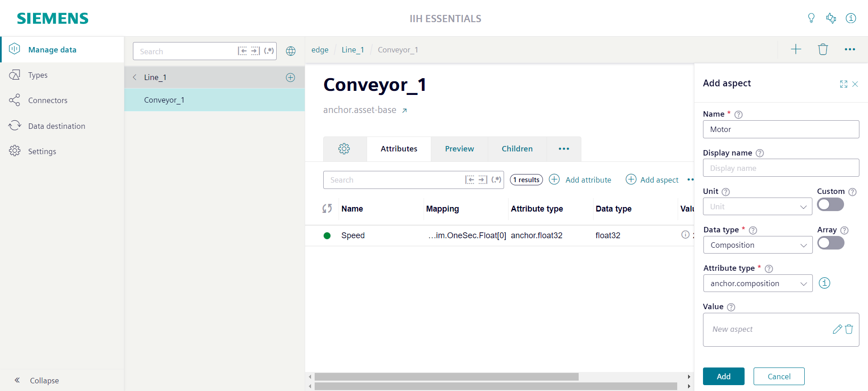Switch to the Attributes tab

point(399,149)
